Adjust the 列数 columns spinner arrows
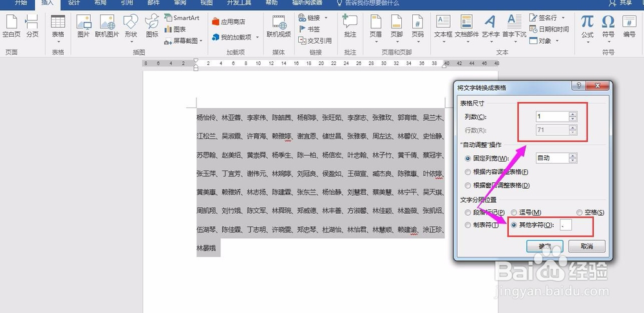The height and width of the screenshot is (313, 644). pyautogui.click(x=573, y=117)
